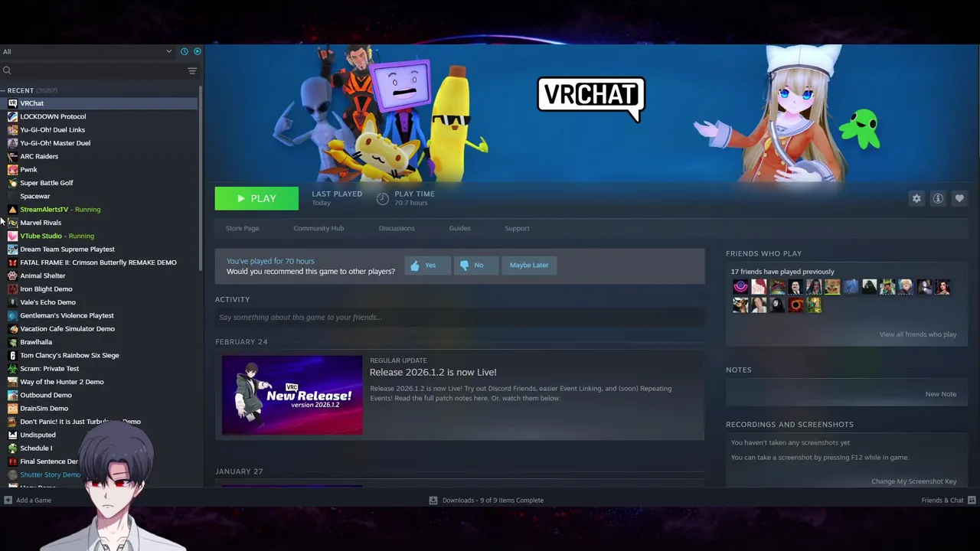Open Release 2026.1.2 news thumbnail

292,395
